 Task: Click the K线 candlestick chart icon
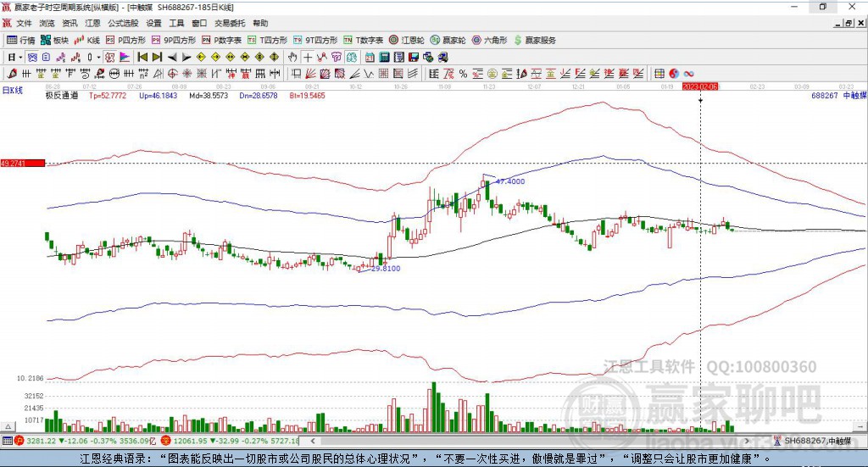pos(86,40)
